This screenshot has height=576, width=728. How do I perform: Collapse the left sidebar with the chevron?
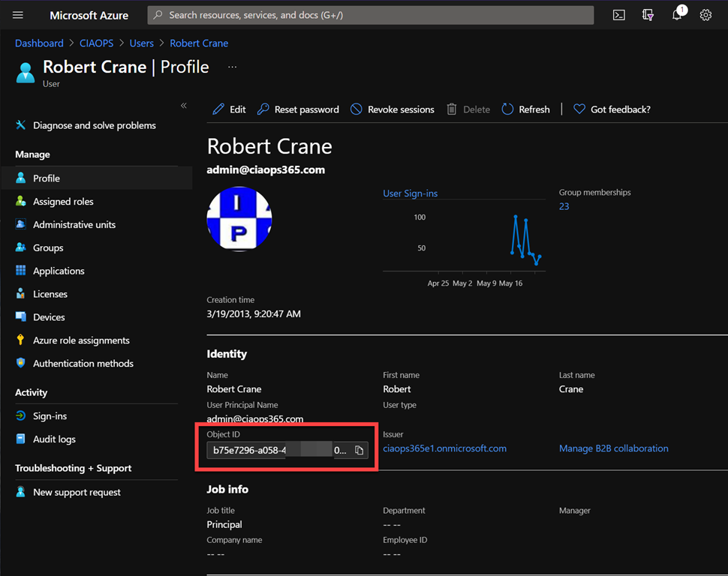coord(184,106)
